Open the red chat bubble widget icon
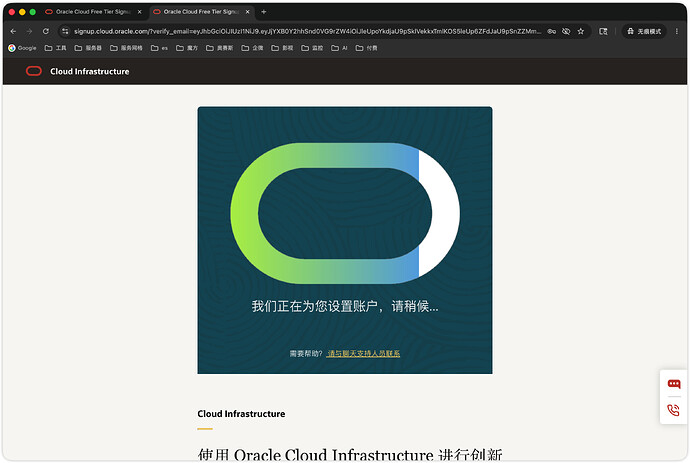 tap(674, 384)
